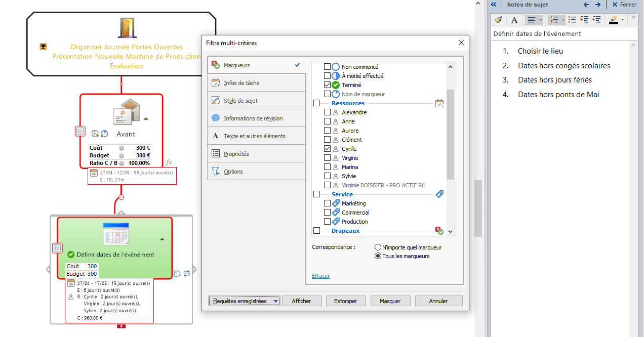This screenshot has width=644, height=337.
Task: Open the font settings 'A' icon
Action: pos(514,20)
